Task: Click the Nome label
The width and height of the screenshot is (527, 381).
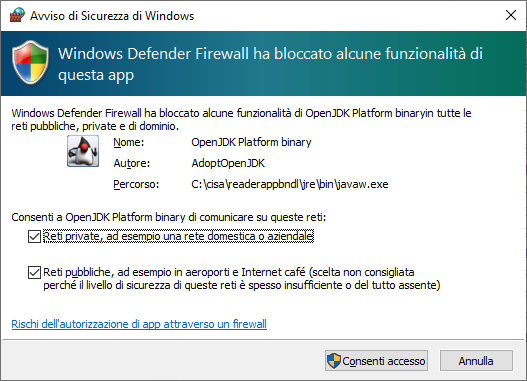Action: tap(129, 142)
